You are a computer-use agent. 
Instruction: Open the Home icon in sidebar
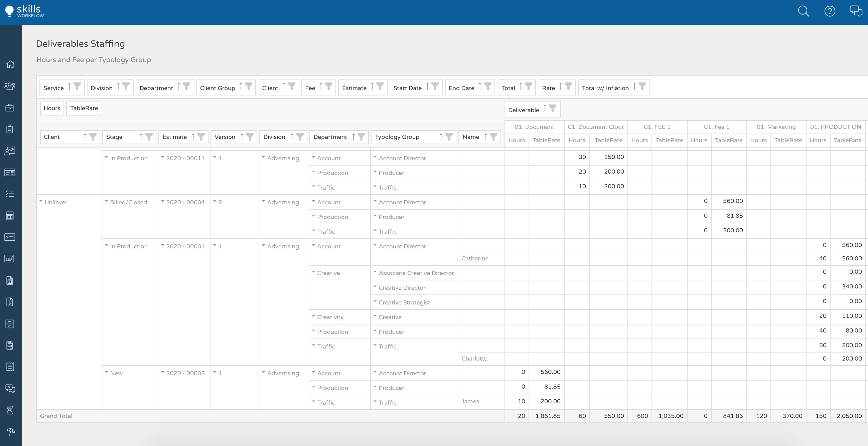[10, 64]
